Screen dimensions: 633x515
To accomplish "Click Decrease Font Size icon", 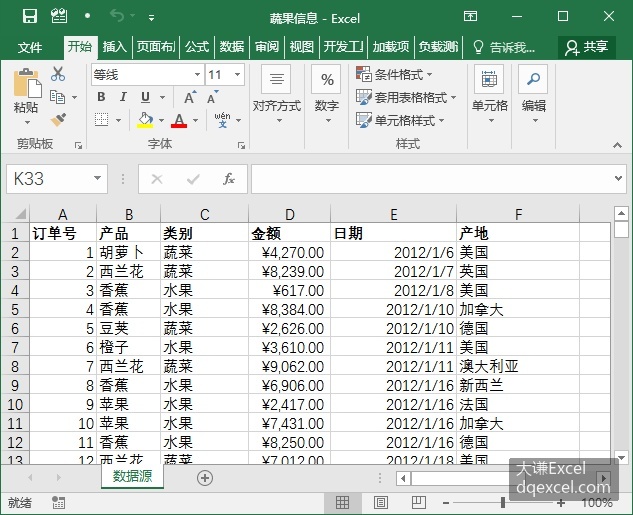I will click(212, 97).
